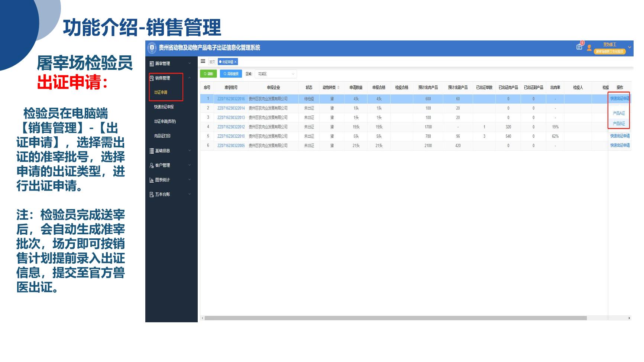Open batch number ZZ0716230322012 link
Image resolution: width=644 pixels, height=362 pixels.
(231, 127)
